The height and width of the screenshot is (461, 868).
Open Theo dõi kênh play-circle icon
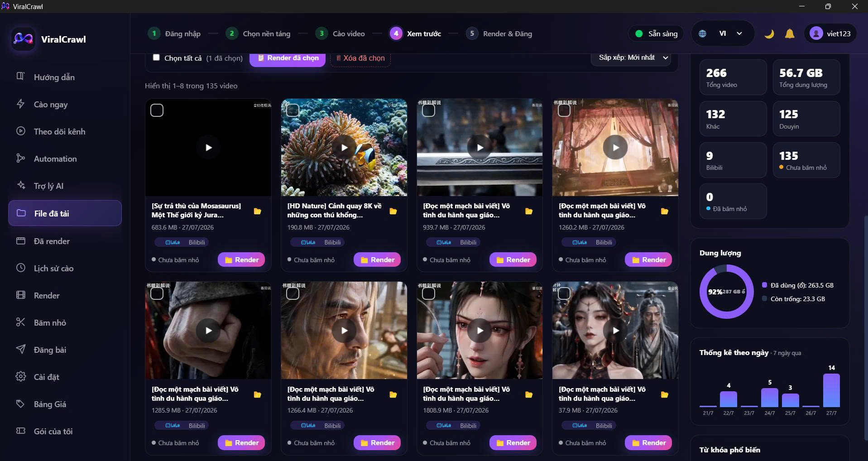[x=20, y=131]
